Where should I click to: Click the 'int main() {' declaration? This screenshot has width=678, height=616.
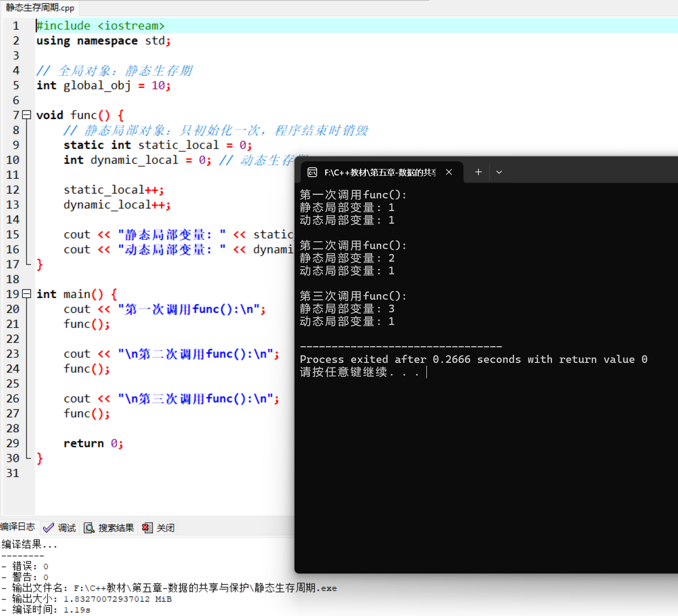click(77, 294)
